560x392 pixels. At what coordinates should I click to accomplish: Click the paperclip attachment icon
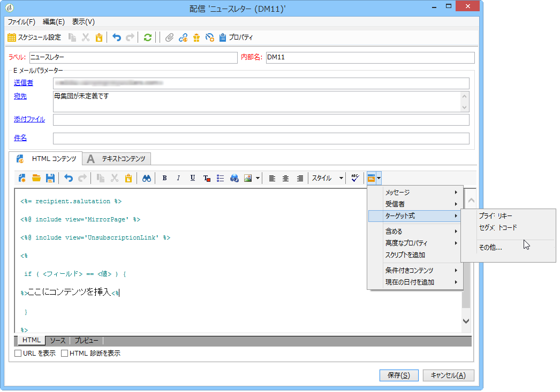point(169,37)
